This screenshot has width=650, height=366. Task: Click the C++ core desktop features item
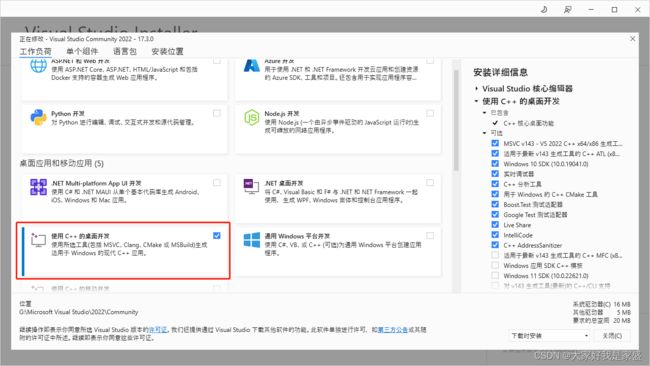[529, 123]
